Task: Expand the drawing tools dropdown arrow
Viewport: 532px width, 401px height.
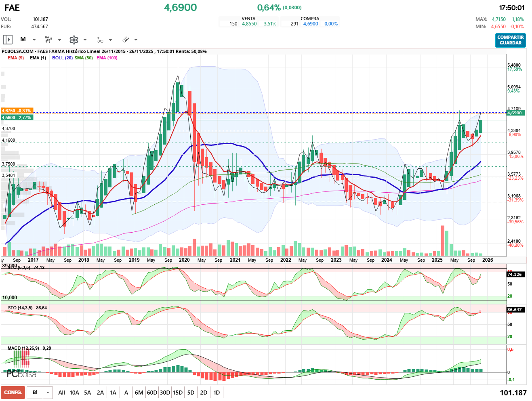Action: 136,40
